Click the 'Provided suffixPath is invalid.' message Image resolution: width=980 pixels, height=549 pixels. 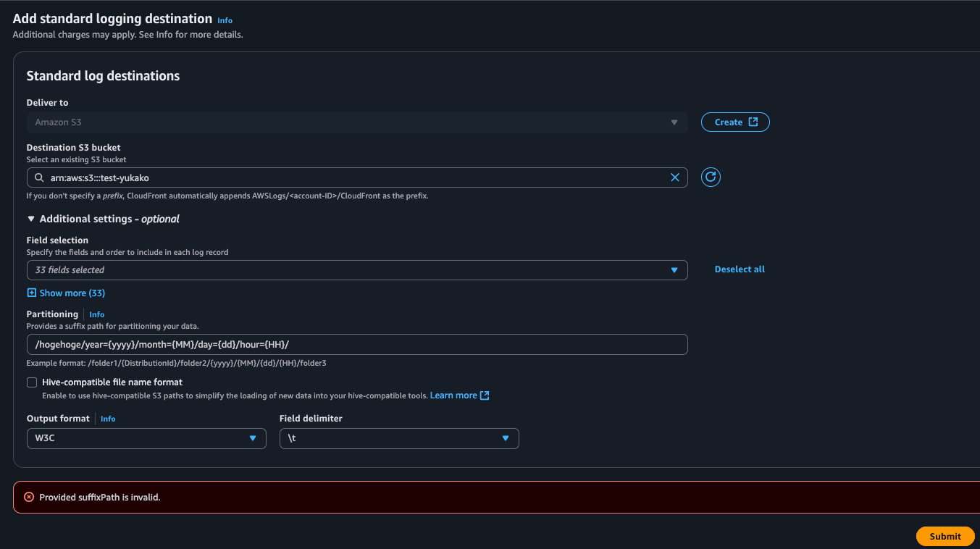100,498
